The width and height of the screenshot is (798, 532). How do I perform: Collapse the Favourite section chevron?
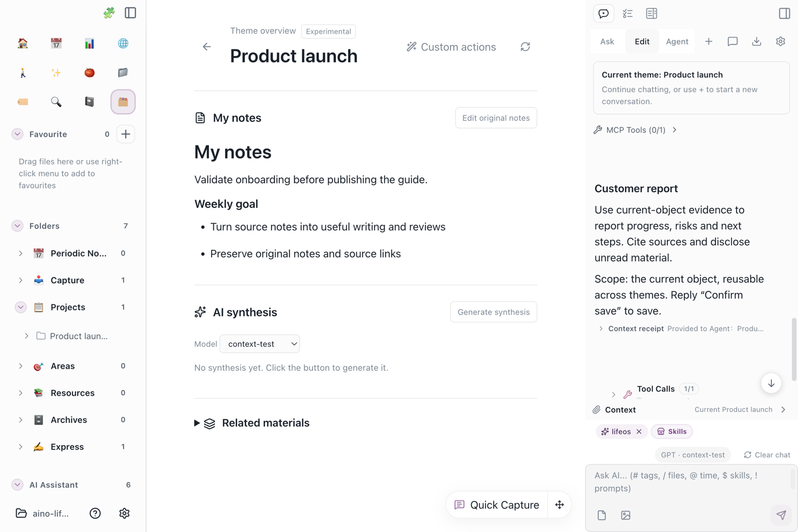(17, 134)
